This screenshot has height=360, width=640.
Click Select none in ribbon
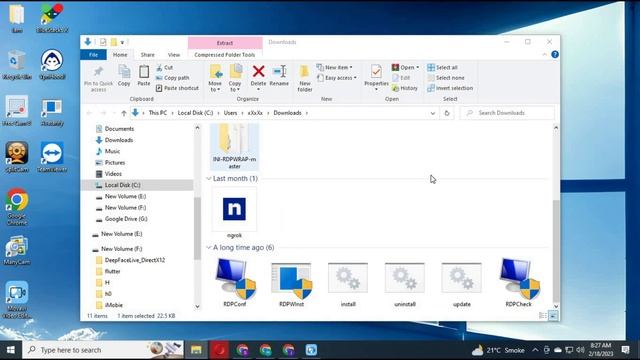[x=446, y=78]
